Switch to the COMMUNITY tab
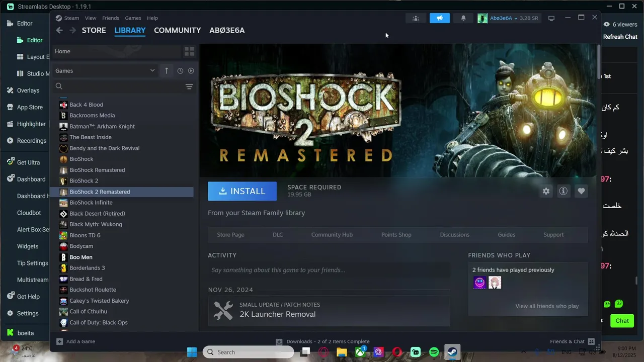The width and height of the screenshot is (644, 362). click(177, 30)
